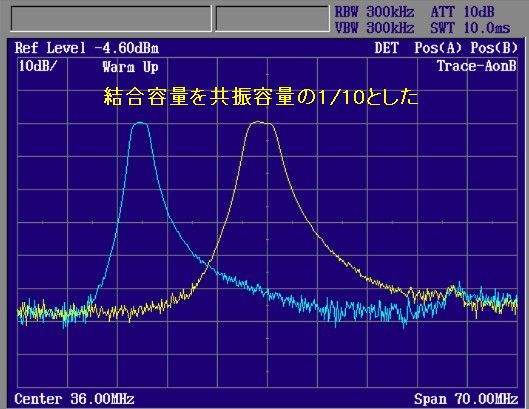Click the DET label
The width and height of the screenshot is (529, 409).
click(387, 48)
